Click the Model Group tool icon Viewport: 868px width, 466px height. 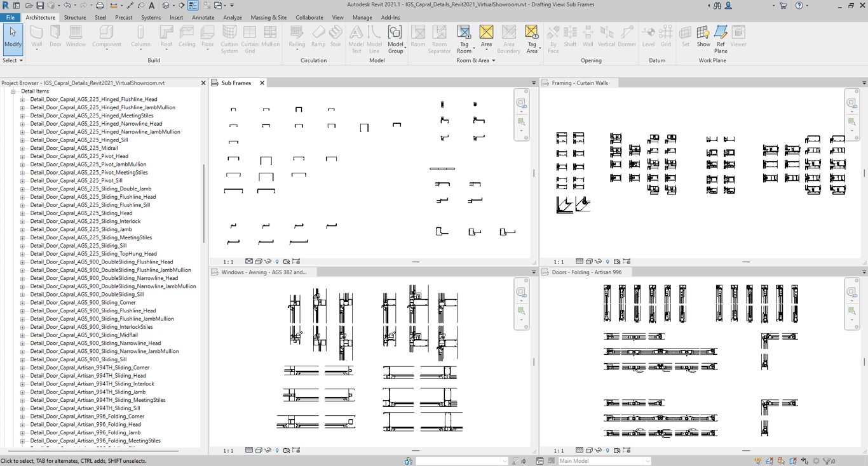[395, 38]
